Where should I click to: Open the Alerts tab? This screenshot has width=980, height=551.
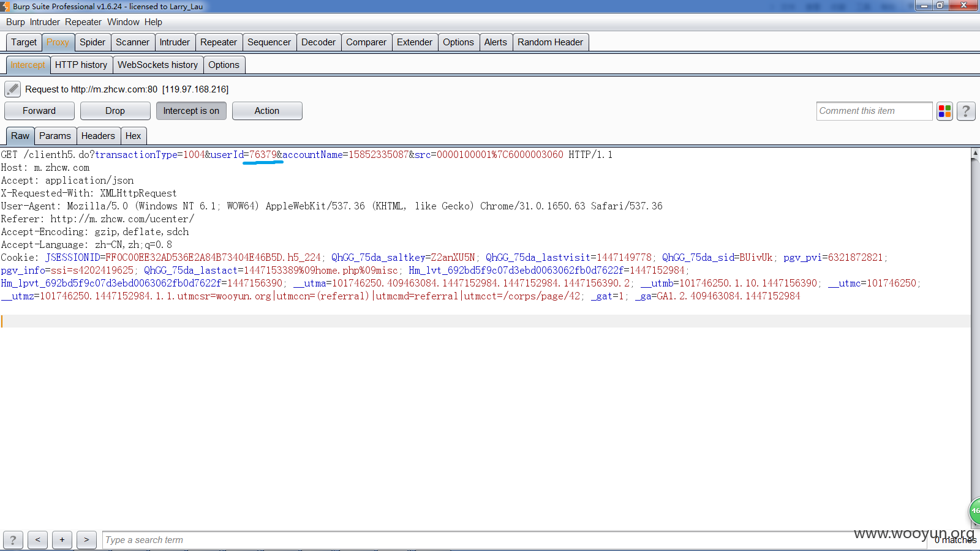pos(496,42)
